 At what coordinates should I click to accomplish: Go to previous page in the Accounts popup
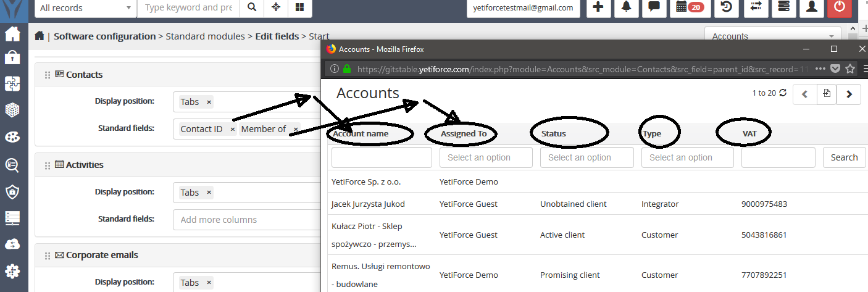[804, 94]
